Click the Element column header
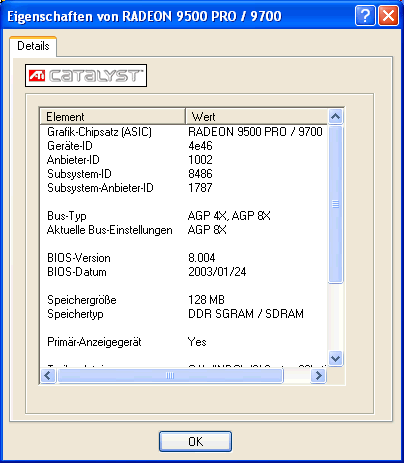The height and width of the screenshot is (463, 404). 113,117
